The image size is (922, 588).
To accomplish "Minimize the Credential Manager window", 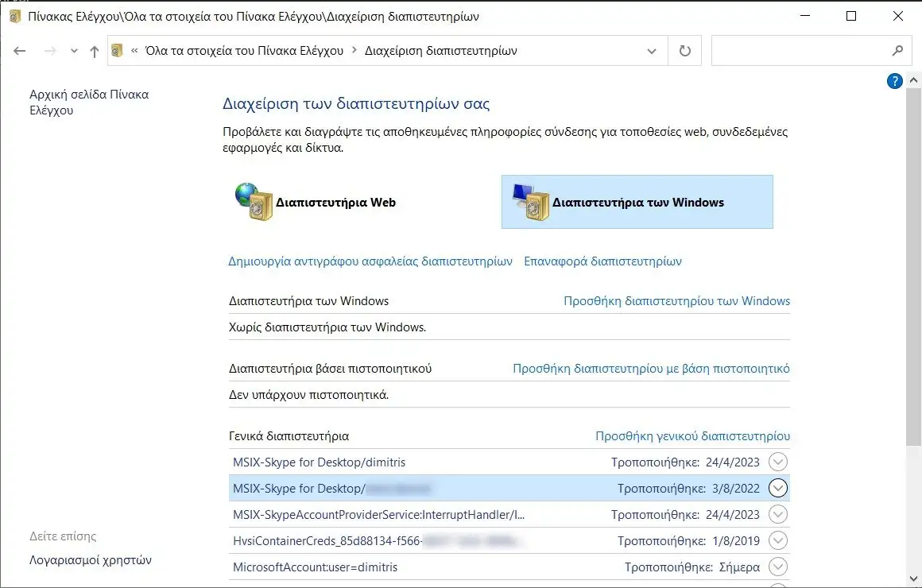I will [805, 16].
